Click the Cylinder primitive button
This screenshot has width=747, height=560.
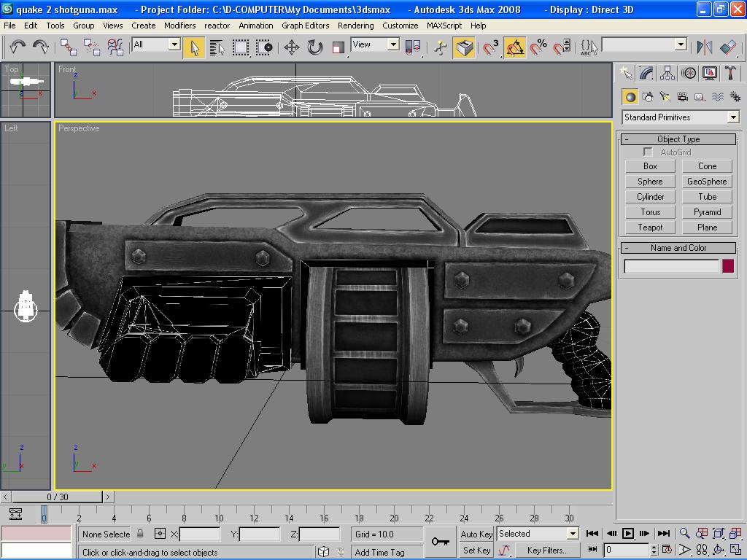pos(650,197)
